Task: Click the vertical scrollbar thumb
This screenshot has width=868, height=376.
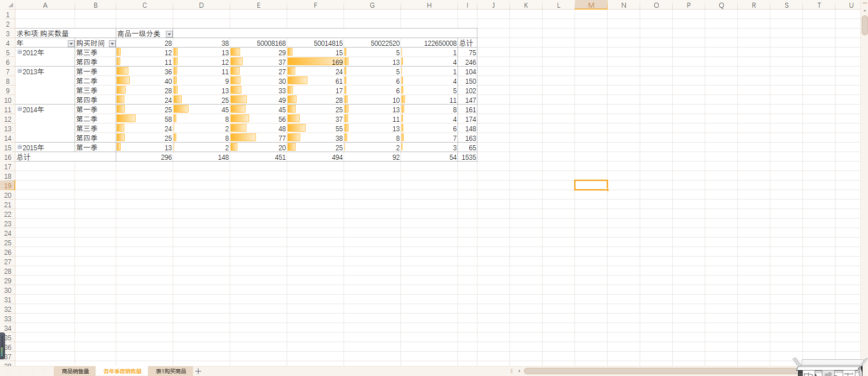Action: point(864,25)
